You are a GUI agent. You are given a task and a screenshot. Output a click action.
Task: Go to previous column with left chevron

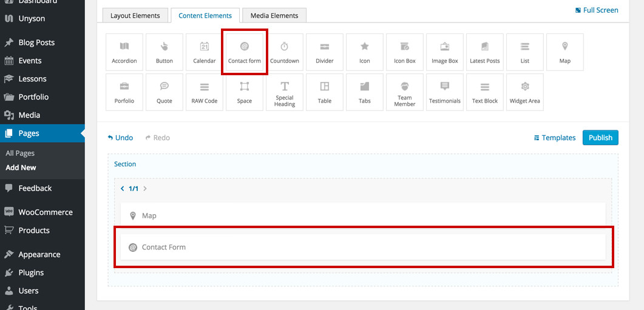tap(122, 189)
